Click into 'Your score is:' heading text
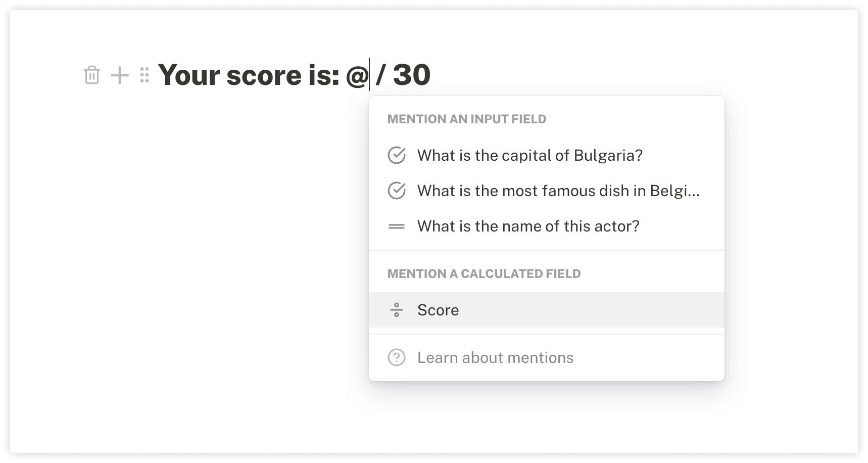868x463 pixels. click(249, 75)
